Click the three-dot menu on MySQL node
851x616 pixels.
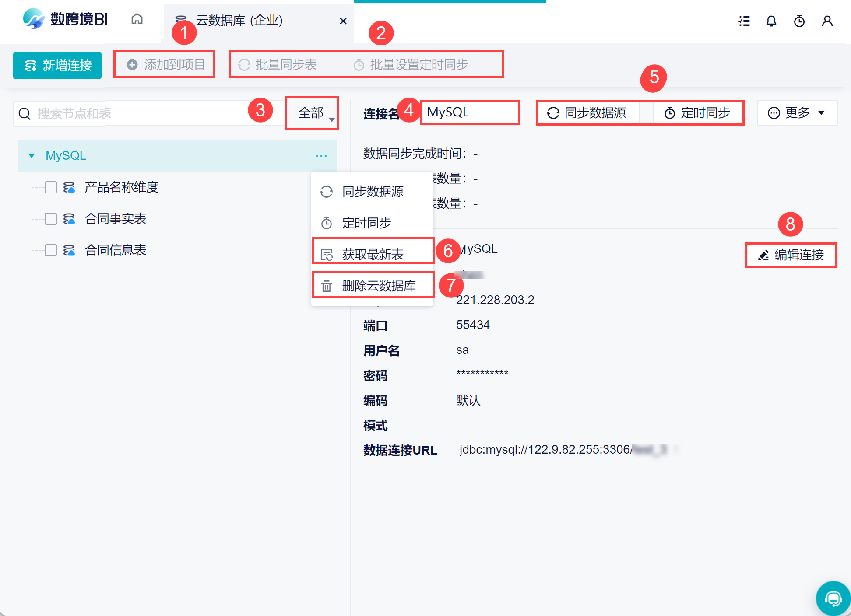321,156
